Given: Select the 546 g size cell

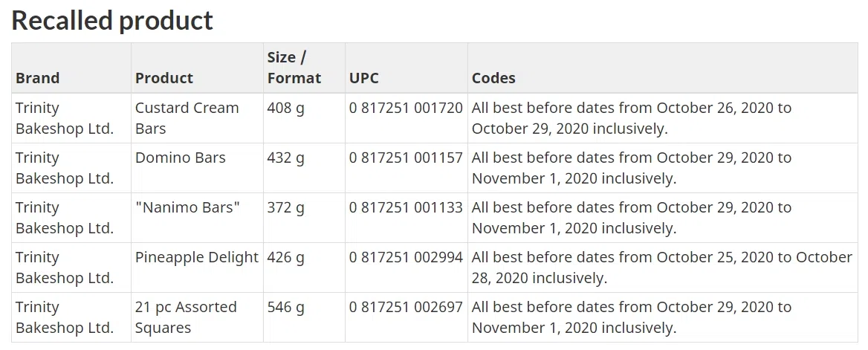Looking at the screenshot, I should click(286, 307).
